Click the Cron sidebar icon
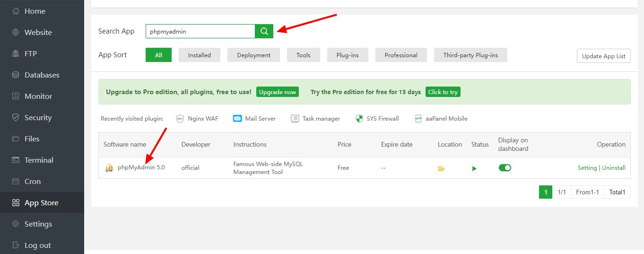The width and height of the screenshot is (644, 254). [x=16, y=181]
